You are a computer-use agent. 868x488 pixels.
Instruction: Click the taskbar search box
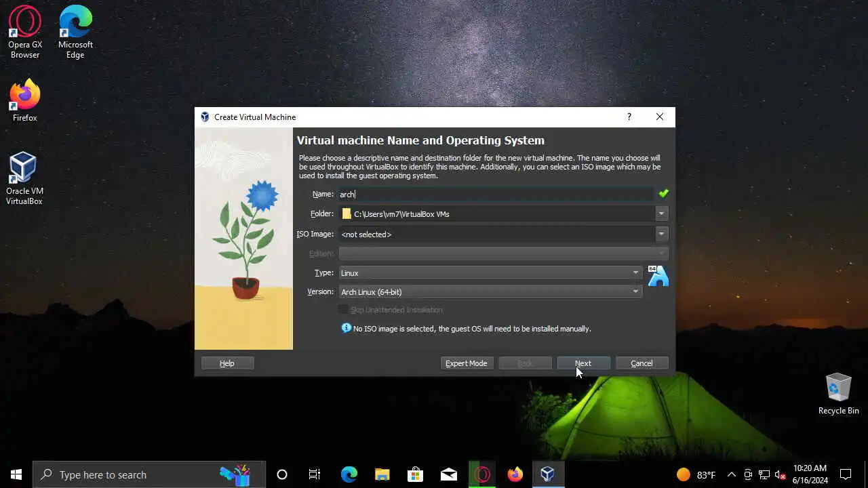(x=149, y=474)
